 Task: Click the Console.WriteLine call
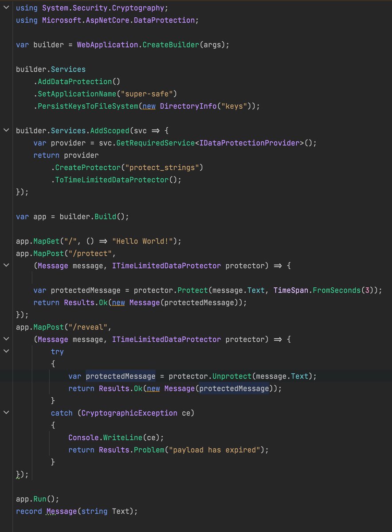[116, 437]
